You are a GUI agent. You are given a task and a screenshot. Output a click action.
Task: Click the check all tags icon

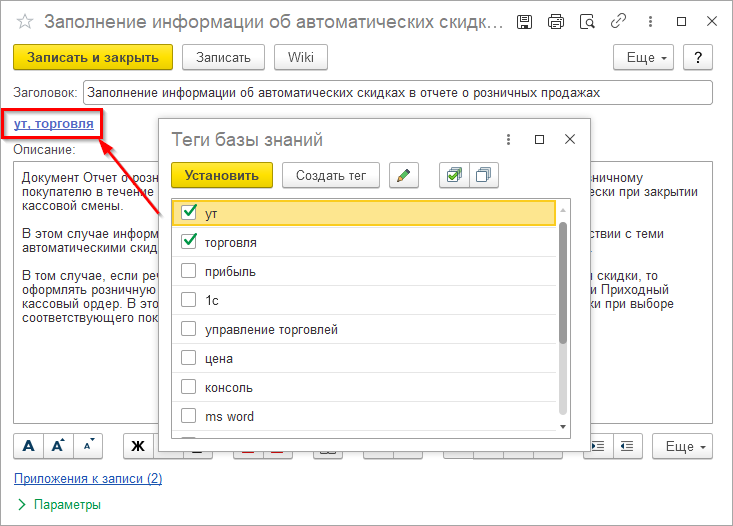pyautogui.click(x=454, y=176)
